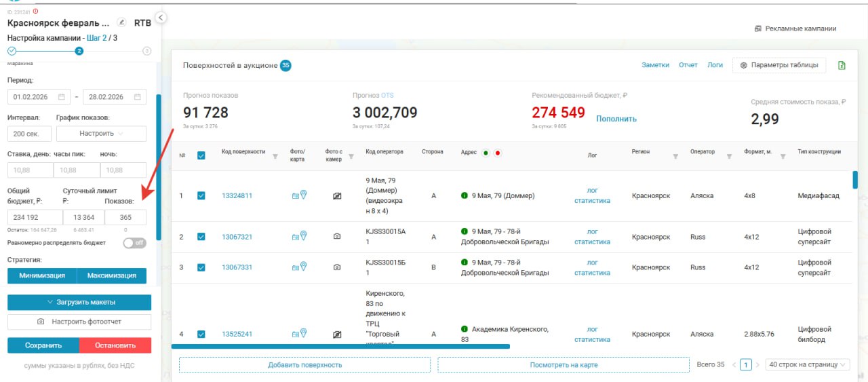
Task: Click the Показов field with 365
Action: [125, 217]
